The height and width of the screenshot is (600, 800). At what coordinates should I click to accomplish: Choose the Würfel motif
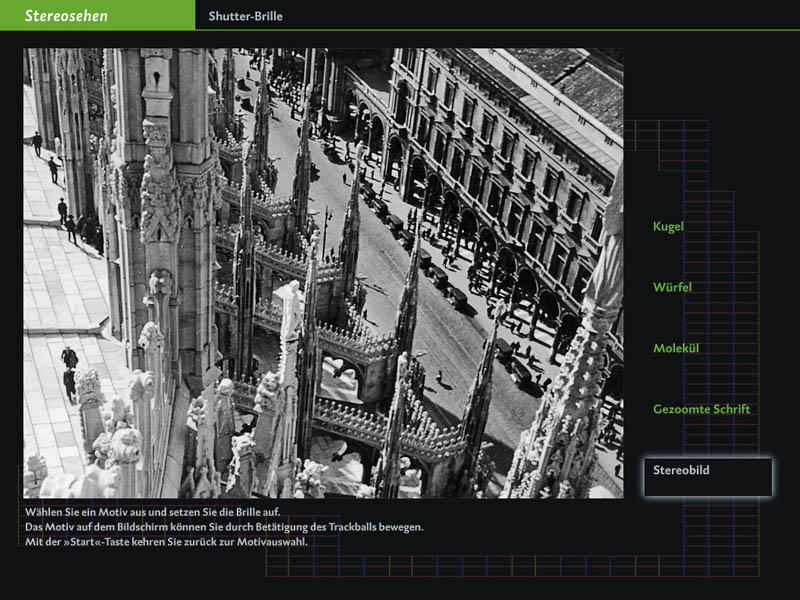(672, 287)
